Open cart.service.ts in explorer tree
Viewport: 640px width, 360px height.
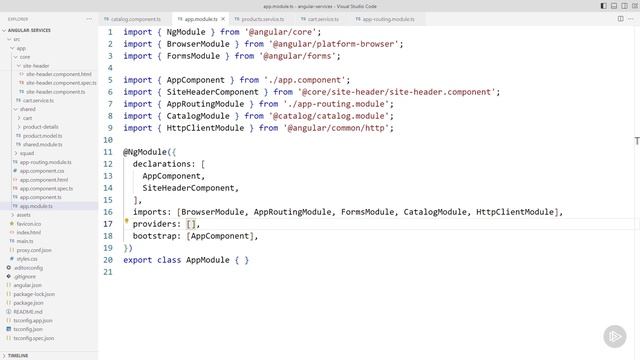[38, 100]
